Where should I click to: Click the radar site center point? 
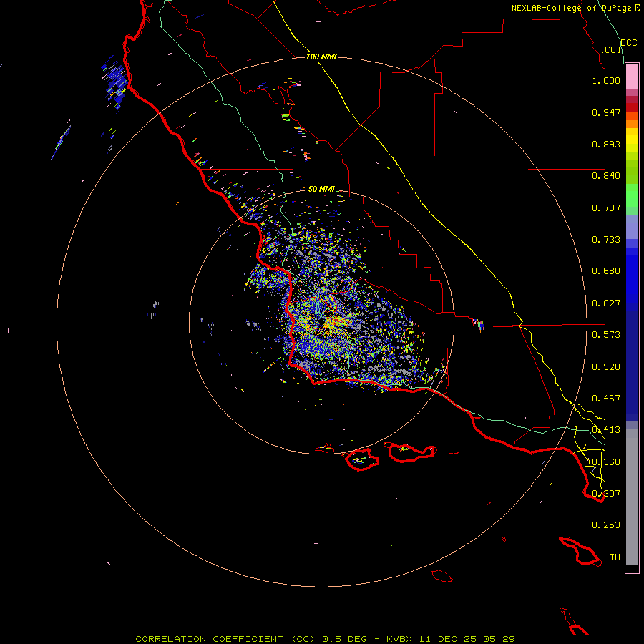[321, 321]
